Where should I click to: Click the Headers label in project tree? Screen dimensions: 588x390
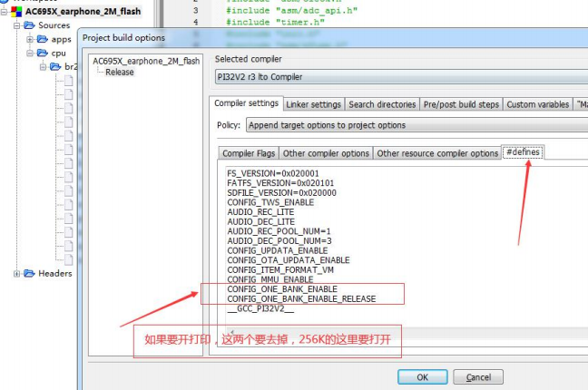55,273
